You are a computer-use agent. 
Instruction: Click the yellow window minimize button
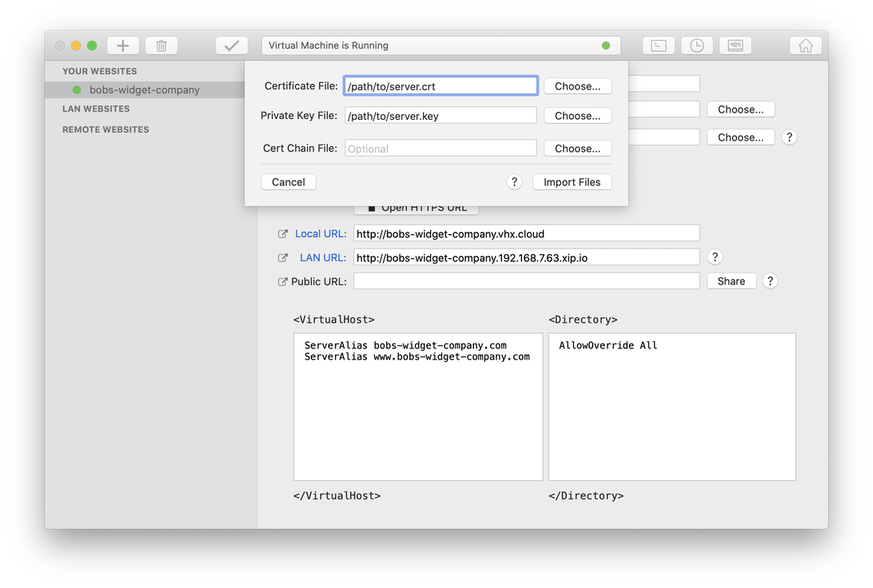tap(76, 46)
